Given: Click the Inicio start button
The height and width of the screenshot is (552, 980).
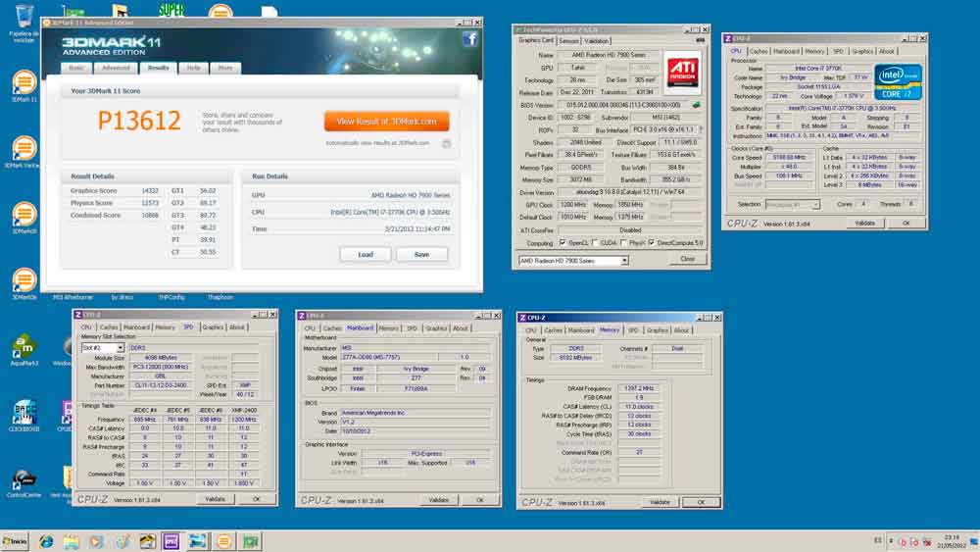Looking at the screenshot, I should pos(15,541).
